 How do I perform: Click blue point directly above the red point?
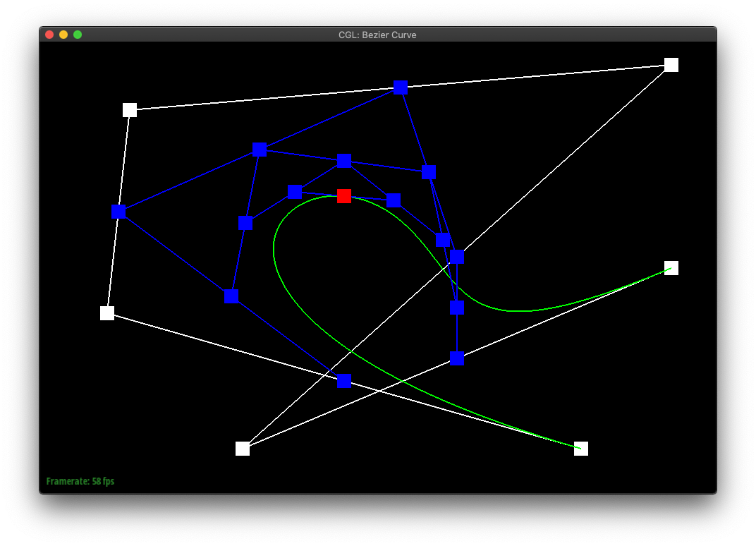point(343,161)
